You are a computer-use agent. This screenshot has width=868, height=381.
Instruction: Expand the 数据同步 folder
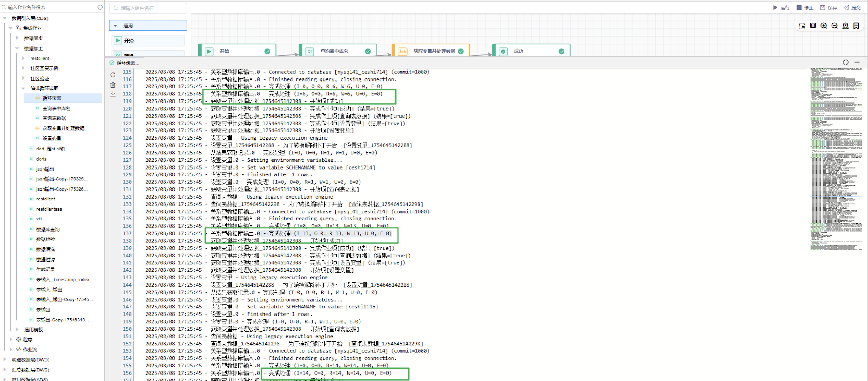pyautogui.click(x=17, y=38)
